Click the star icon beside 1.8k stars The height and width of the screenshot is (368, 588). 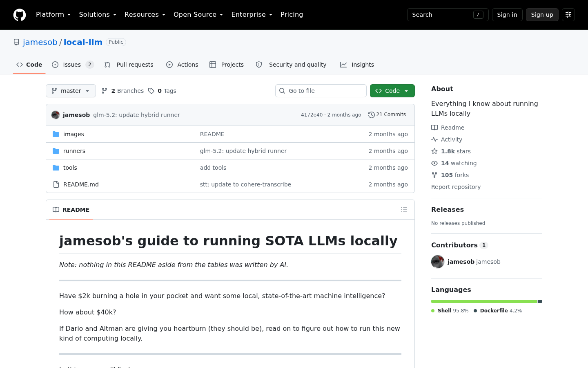(x=434, y=151)
